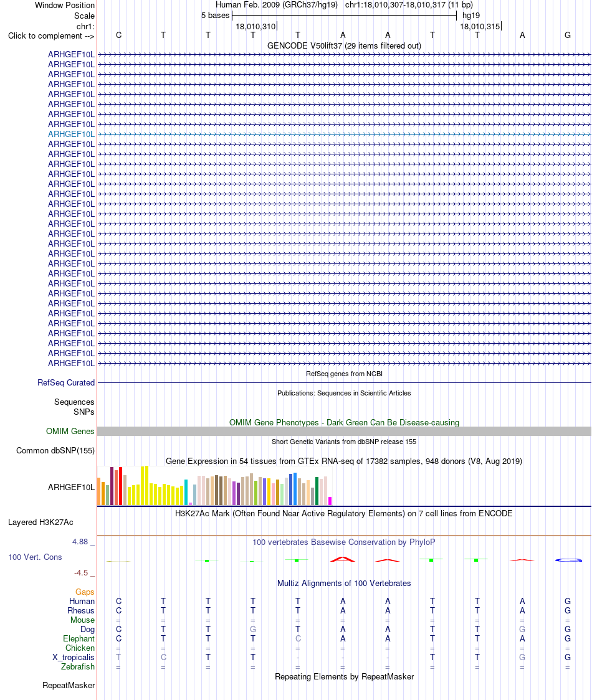The height and width of the screenshot is (700, 592).
Task: Select the Rhesus alignment row label
Action: (x=81, y=611)
